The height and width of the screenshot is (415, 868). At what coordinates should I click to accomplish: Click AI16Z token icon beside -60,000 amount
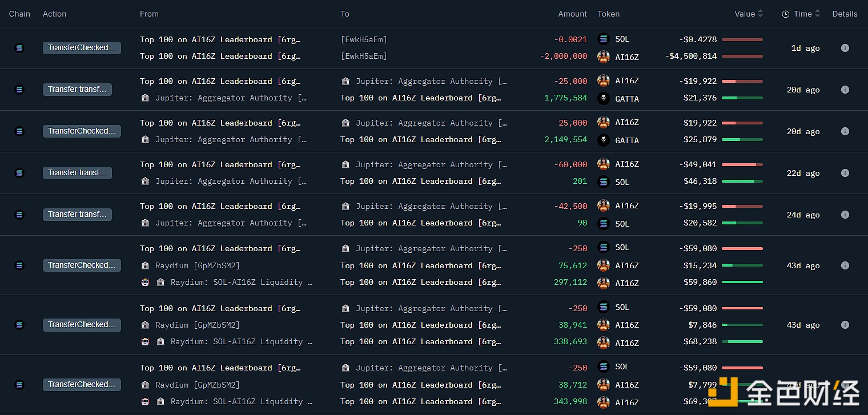[603, 164]
